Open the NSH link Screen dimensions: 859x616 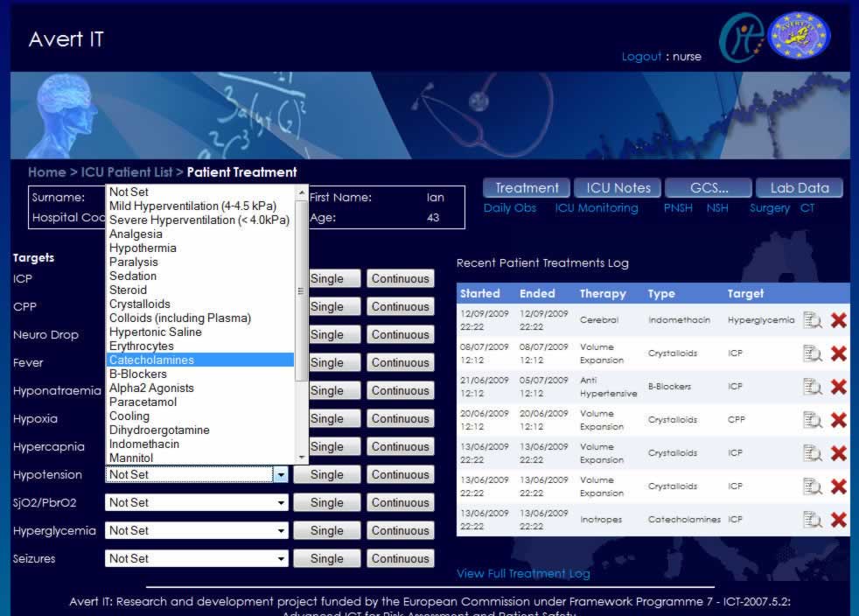click(x=717, y=208)
